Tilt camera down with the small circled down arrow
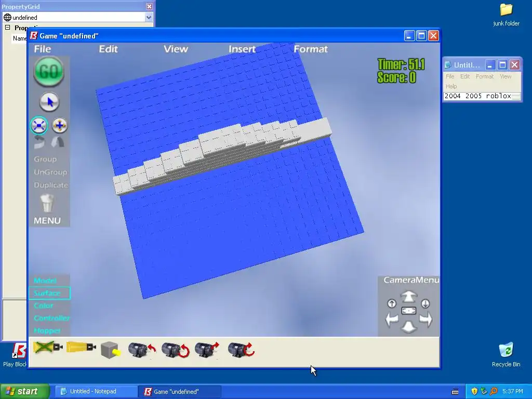Image resolution: width=532 pixels, height=399 pixels. point(425,303)
